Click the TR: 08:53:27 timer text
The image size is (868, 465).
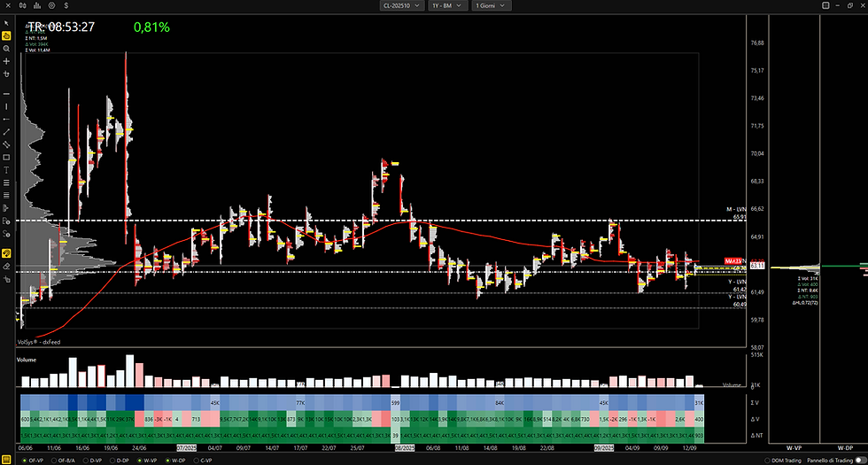[61, 27]
